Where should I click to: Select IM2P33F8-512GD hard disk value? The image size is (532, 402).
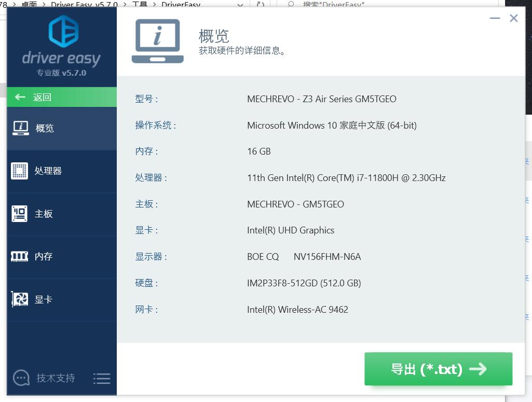tap(304, 283)
